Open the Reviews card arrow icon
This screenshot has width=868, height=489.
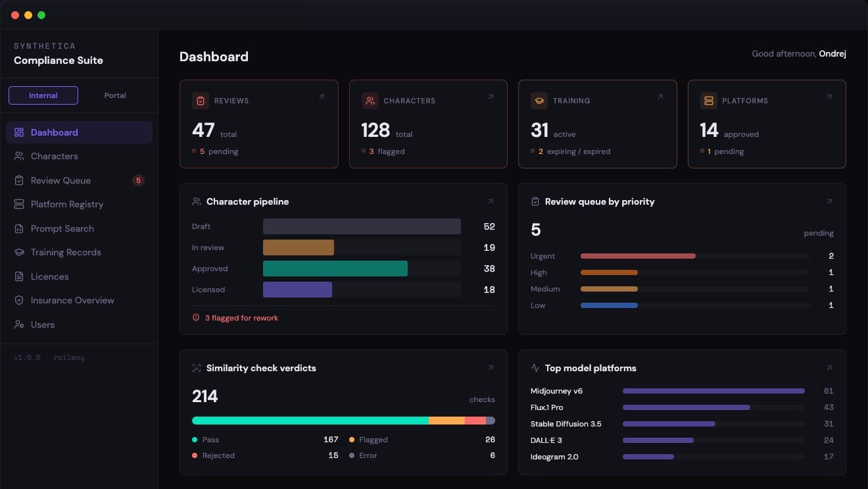[x=322, y=97]
